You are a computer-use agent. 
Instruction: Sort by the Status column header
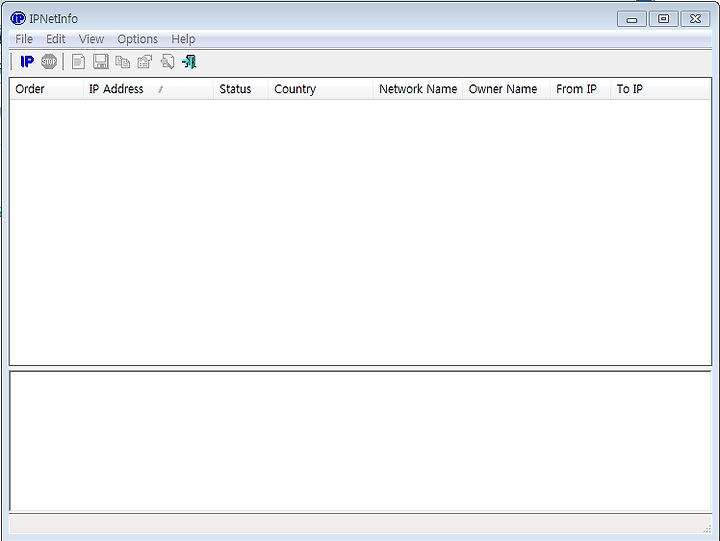(241, 89)
